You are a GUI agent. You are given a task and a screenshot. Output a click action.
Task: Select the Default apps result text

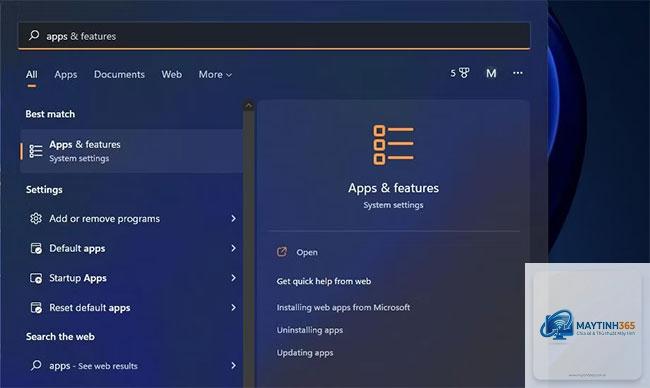77,248
